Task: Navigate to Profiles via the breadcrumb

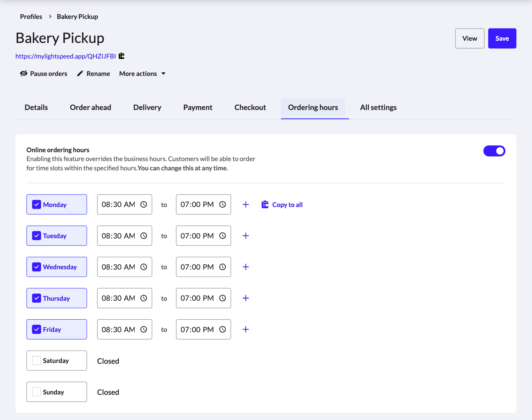Action: point(31,16)
